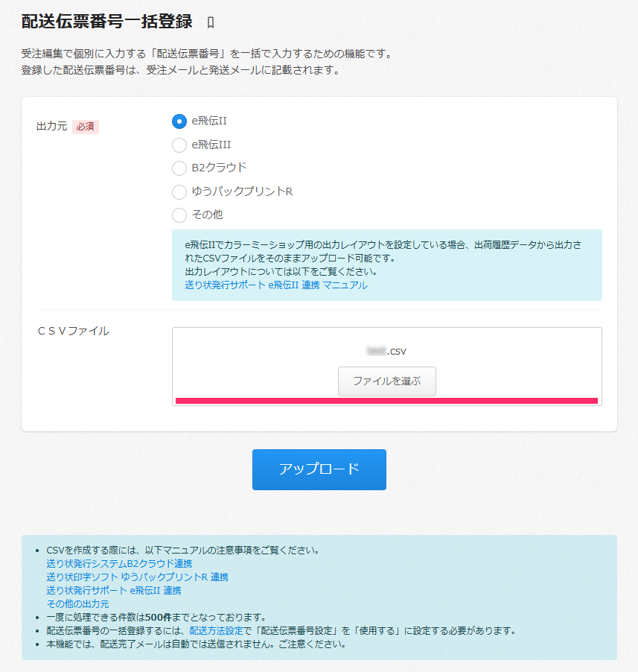Viewport: 638px width, 672px height.
Task: Open the footer 送り状発行サポート e飛伝II 連携 link
Action: (116, 590)
